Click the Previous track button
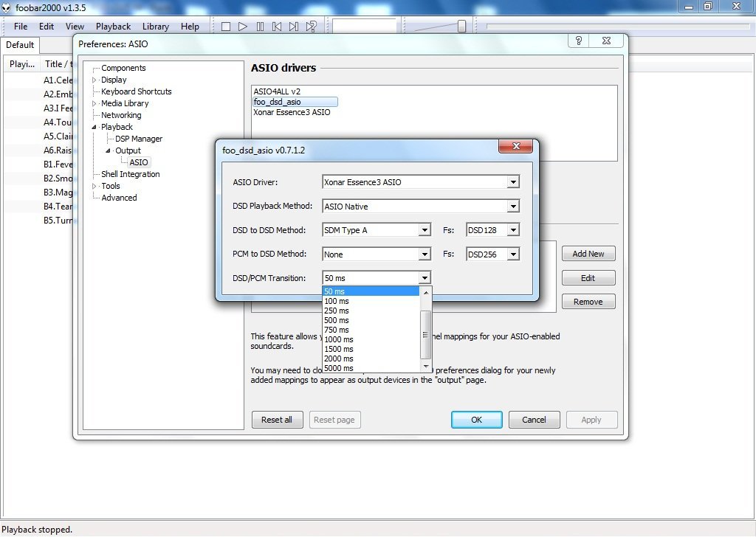 (x=277, y=27)
